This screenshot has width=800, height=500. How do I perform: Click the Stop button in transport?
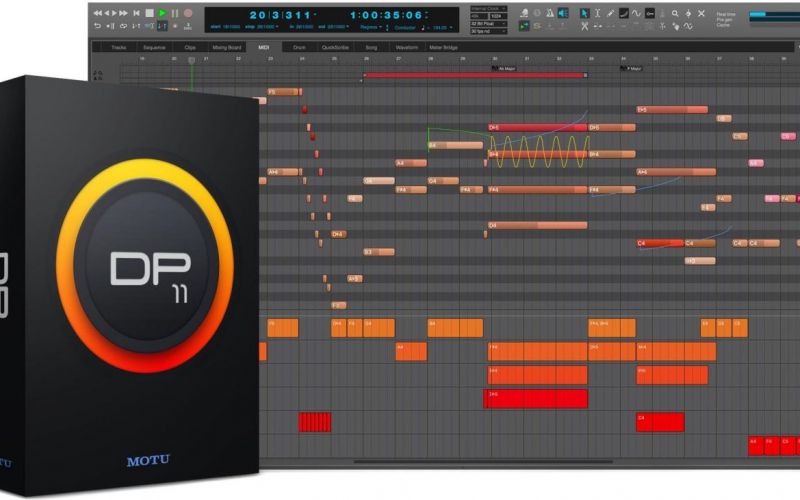[x=149, y=13]
